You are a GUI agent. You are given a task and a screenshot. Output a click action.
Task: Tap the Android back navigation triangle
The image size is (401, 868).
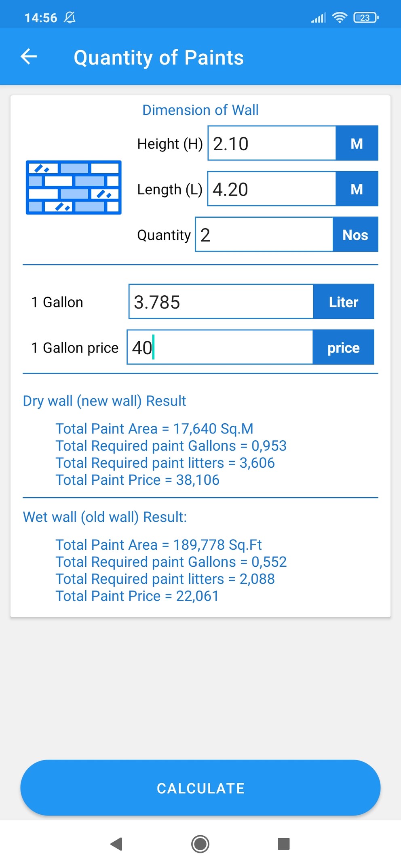point(116,844)
